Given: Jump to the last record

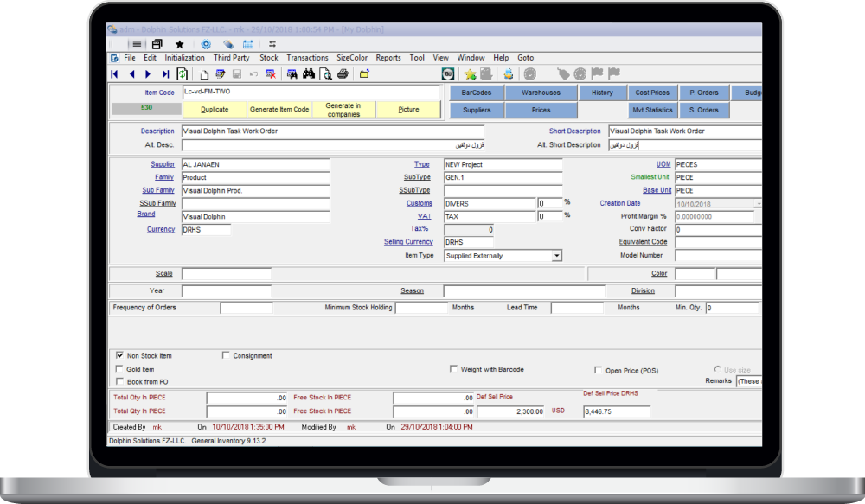Looking at the screenshot, I should [x=165, y=74].
